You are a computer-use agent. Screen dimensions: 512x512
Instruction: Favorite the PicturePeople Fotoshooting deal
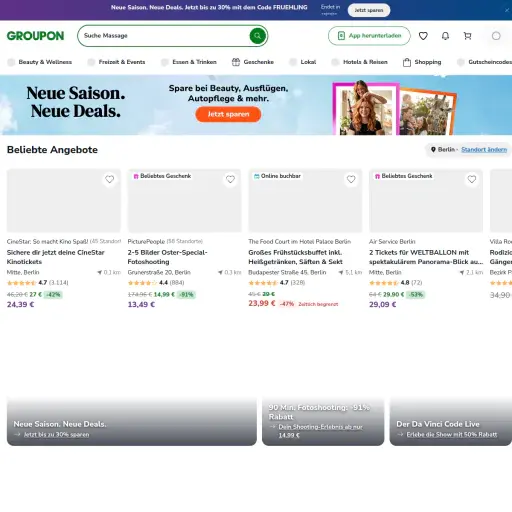(x=230, y=179)
